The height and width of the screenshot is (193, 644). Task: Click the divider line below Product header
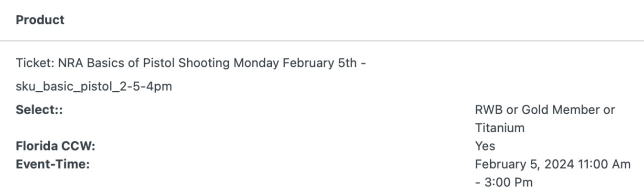click(x=322, y=41)
